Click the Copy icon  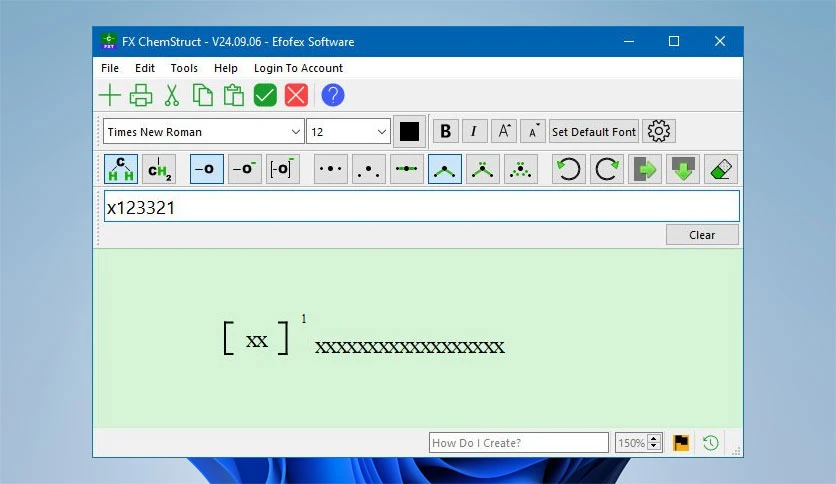point(203,95)
